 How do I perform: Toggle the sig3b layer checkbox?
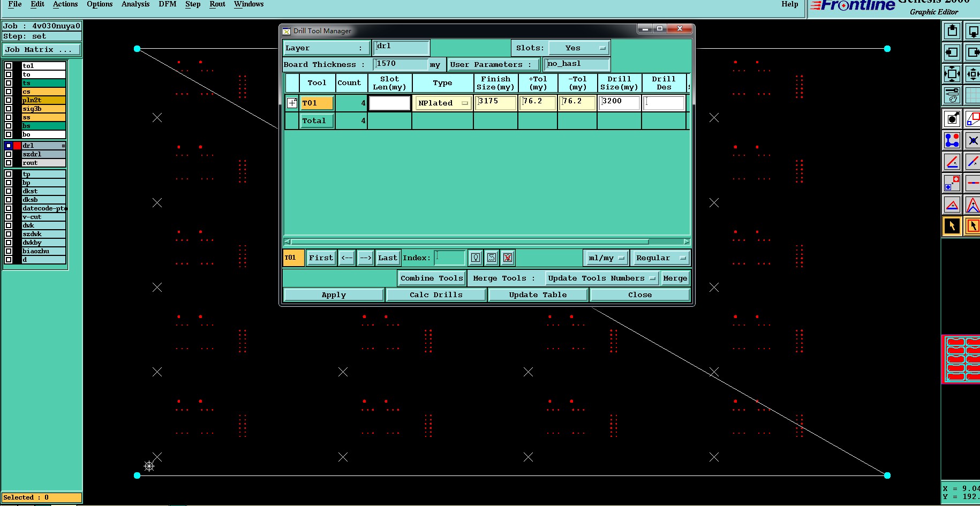(9, 109)
